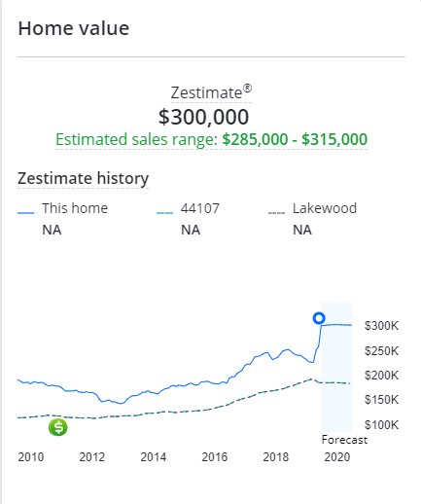
Task: Toggle This home series in legend
Action: pos(75,208)
